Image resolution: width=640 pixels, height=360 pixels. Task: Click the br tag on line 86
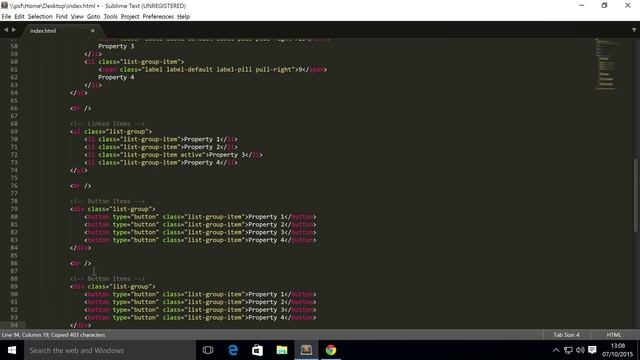[80, 263]
